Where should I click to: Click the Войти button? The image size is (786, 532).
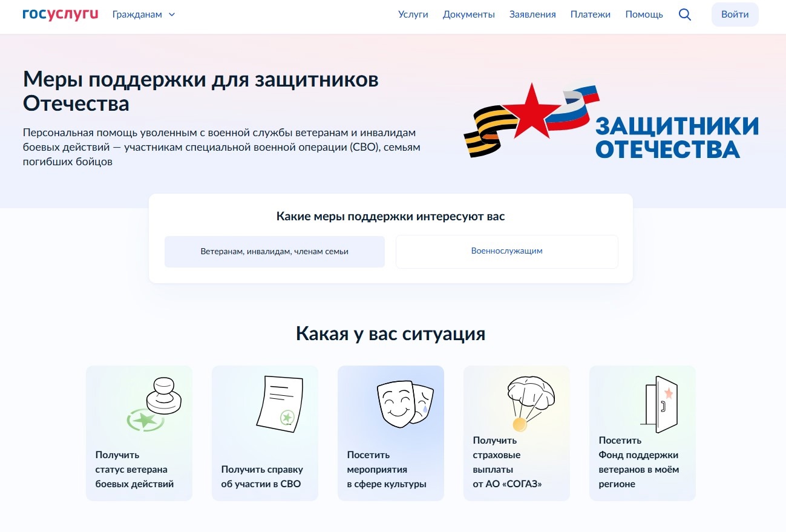[735, 15]
